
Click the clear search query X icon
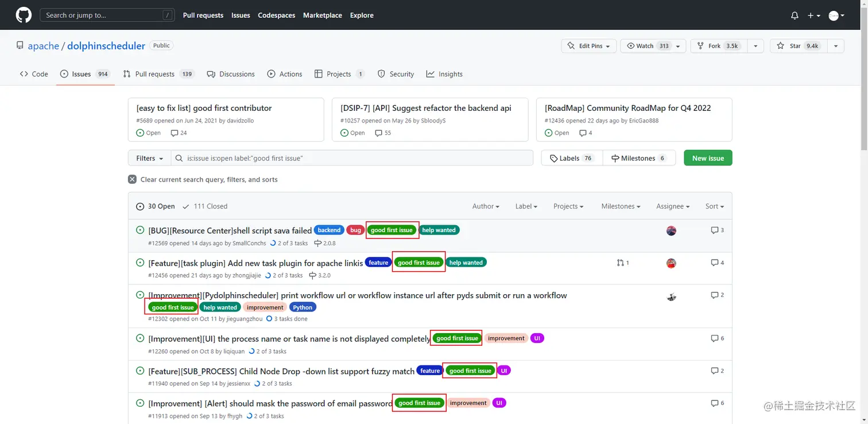132,179
